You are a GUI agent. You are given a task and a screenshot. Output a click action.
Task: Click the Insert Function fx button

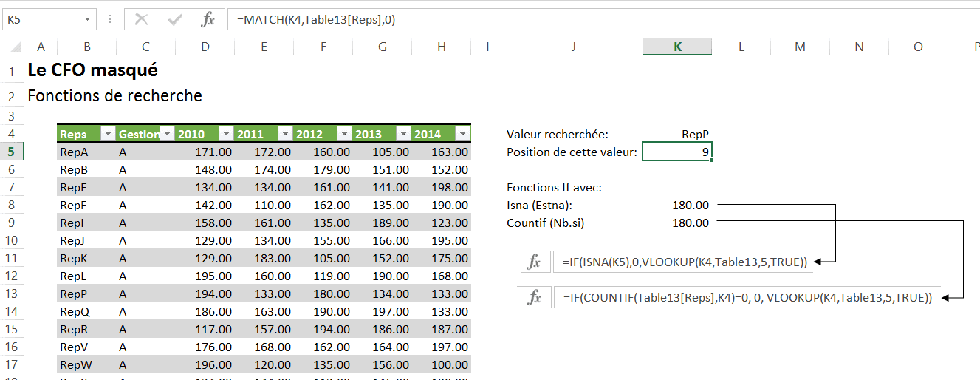tap(208, 20)
